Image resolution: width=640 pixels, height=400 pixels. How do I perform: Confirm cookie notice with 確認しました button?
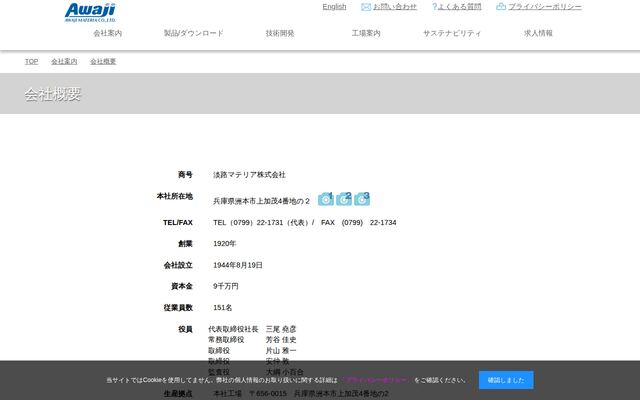506,380
